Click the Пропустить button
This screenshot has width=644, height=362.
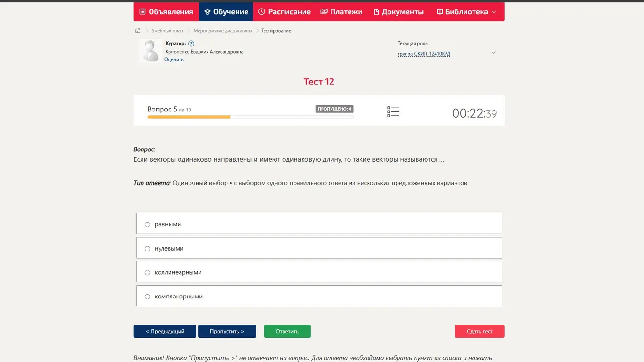tap(227, 331)
